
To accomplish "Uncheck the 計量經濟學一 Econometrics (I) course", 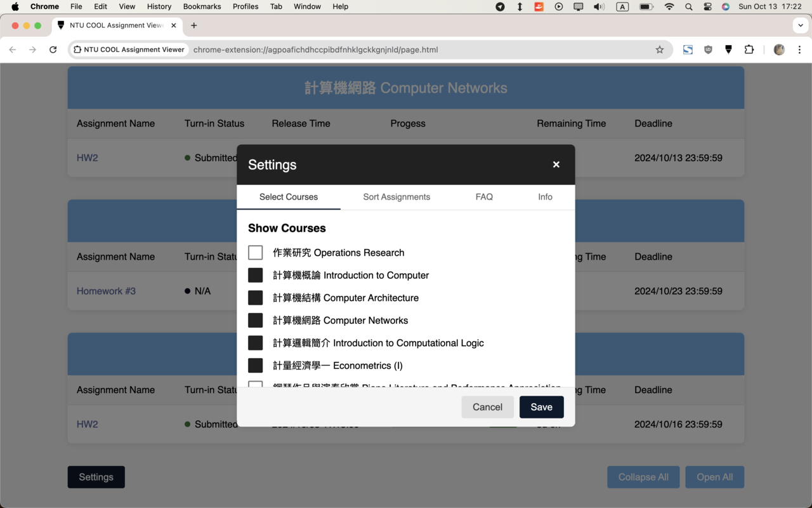I will (255, 365).
